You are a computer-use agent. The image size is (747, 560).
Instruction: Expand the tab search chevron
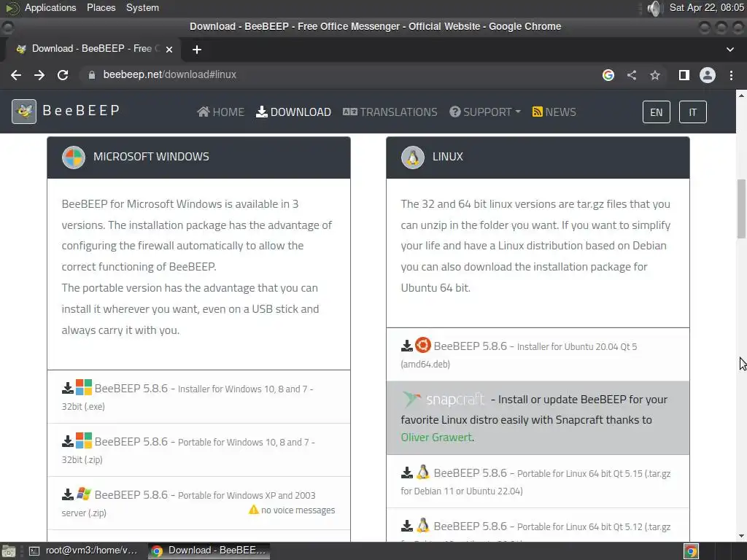[x=729, y=50]
